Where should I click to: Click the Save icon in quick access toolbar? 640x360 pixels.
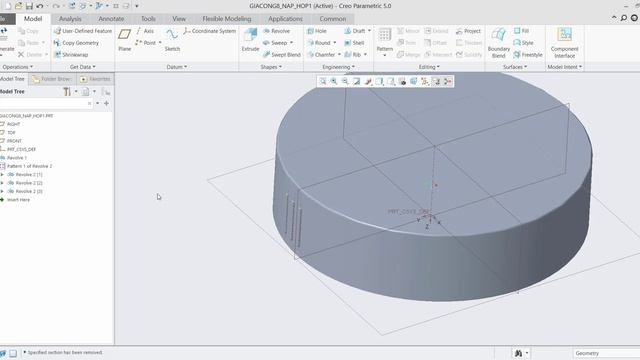[29, 6]
